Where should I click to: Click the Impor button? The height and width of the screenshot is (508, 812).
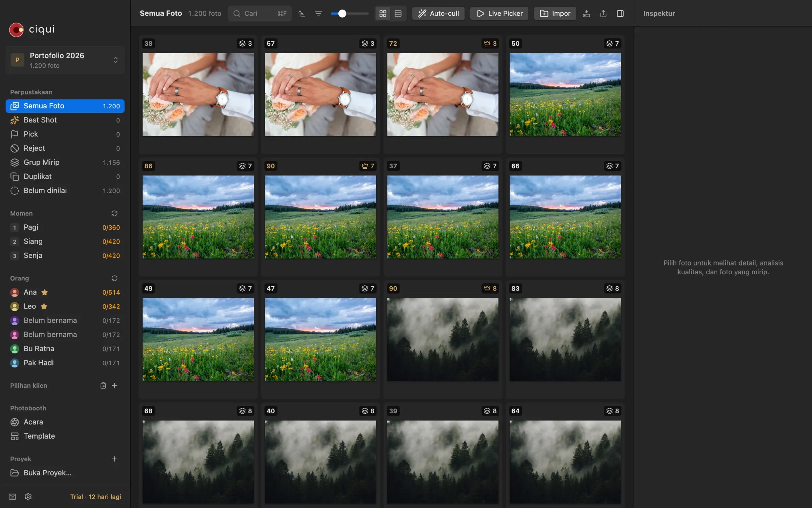pos(555,14)
